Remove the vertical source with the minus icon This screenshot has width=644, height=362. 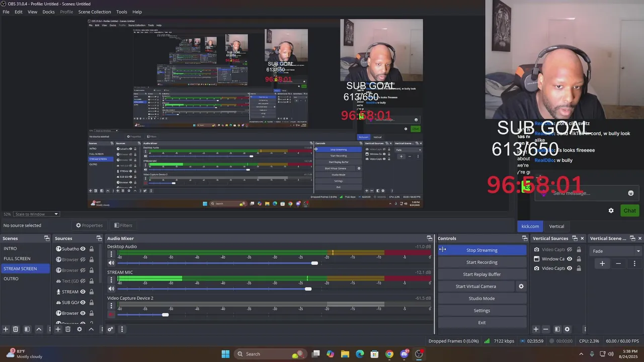[x=546, y=329]
